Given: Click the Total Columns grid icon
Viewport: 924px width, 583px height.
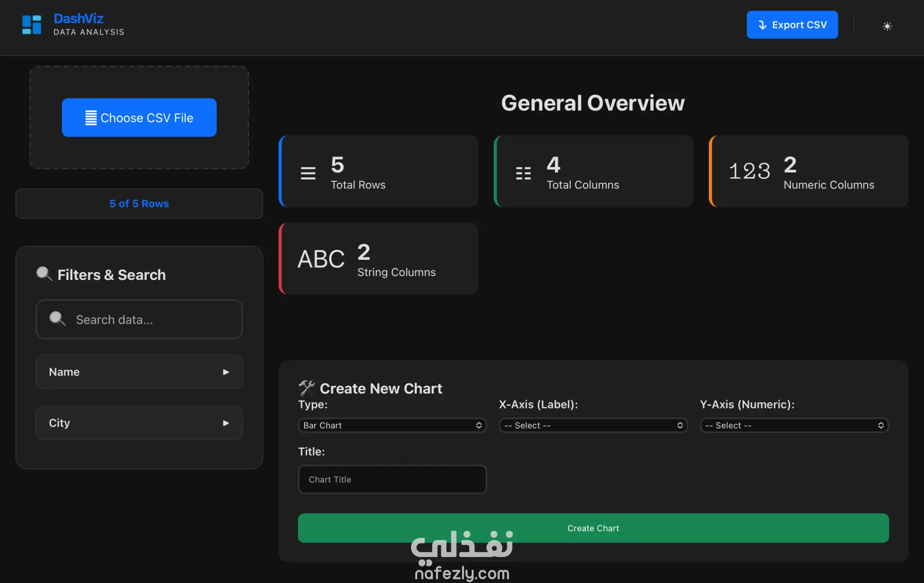Looking at the screenshot, I should (x=523, y=173).
